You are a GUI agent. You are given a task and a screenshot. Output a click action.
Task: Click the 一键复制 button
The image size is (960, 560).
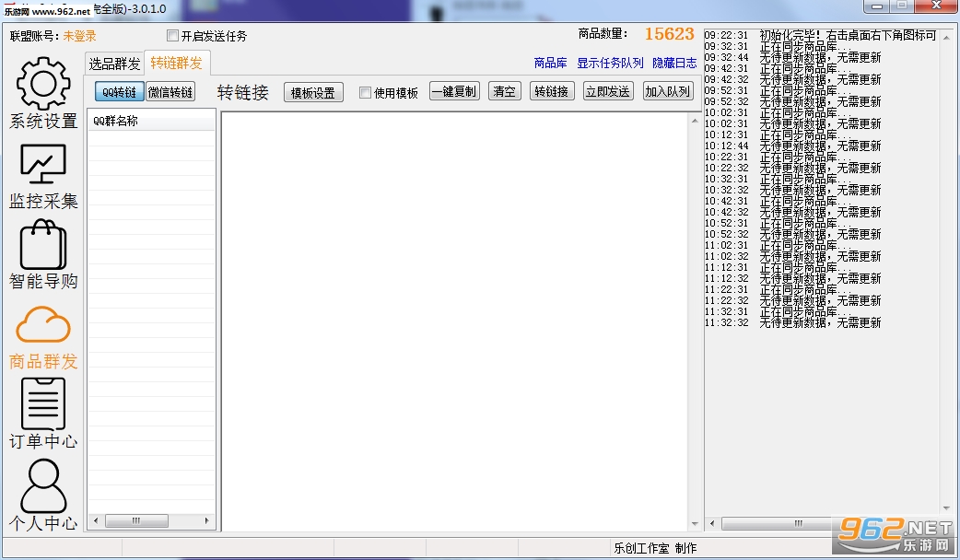(453, 91)
